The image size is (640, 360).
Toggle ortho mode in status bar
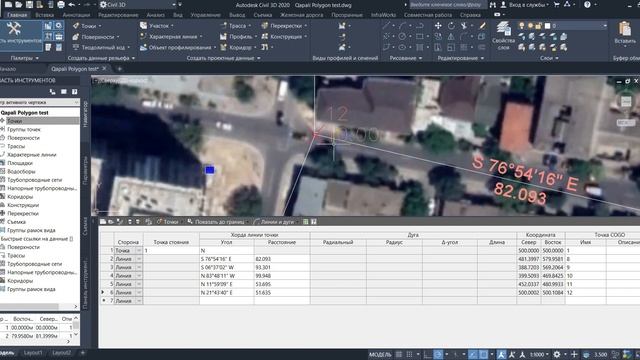[427, 354]
